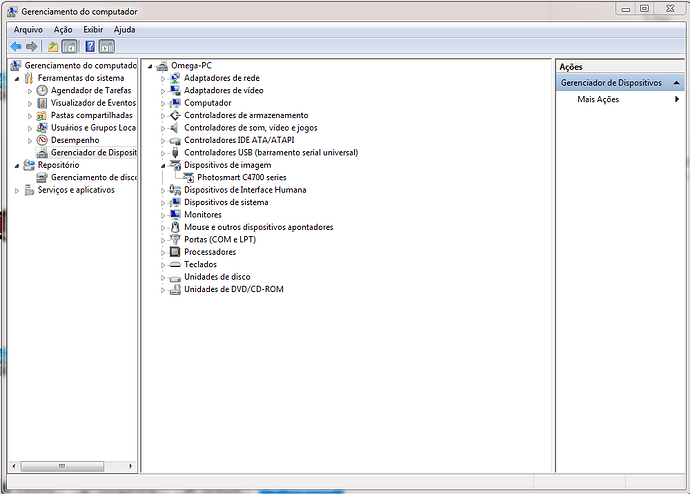Open the Mais Ações submenu

(x=598, y=99)
